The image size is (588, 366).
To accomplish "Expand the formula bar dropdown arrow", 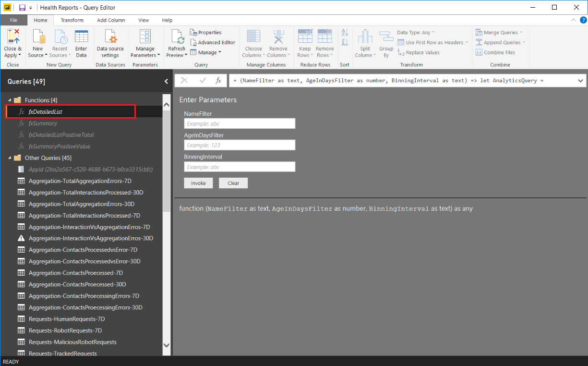I will point(581,81).
